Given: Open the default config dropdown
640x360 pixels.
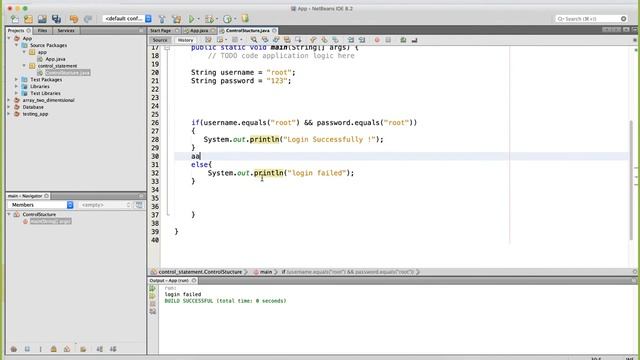Looking at the screenshot, I should pyautogui.click(x=127, y=19).
